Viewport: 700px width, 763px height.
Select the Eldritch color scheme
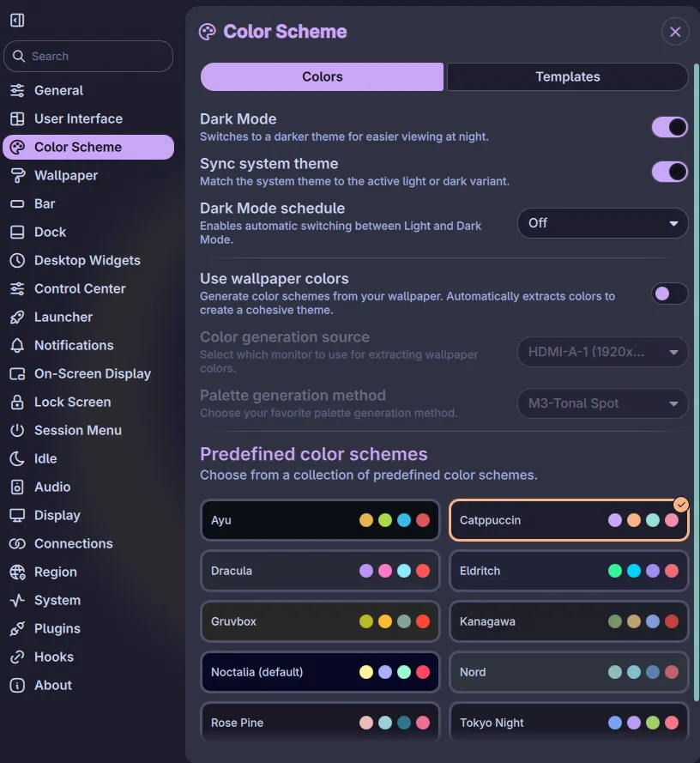(x=569, y=571)
